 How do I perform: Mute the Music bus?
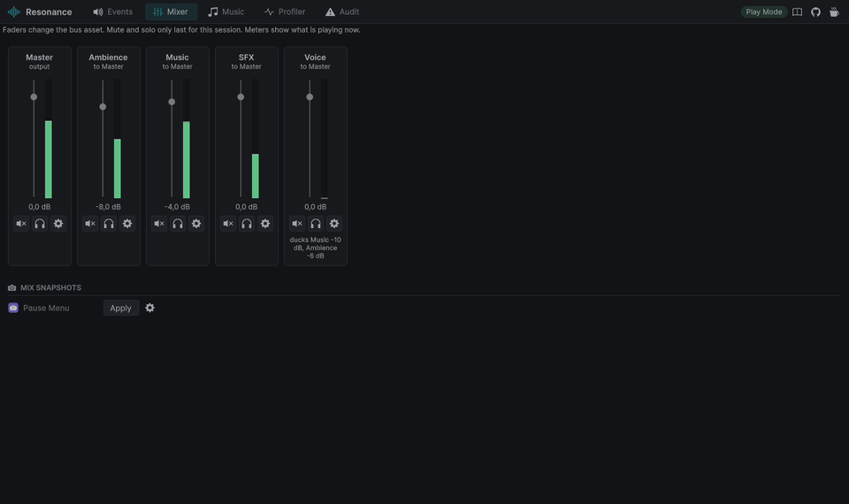(159, 224)
